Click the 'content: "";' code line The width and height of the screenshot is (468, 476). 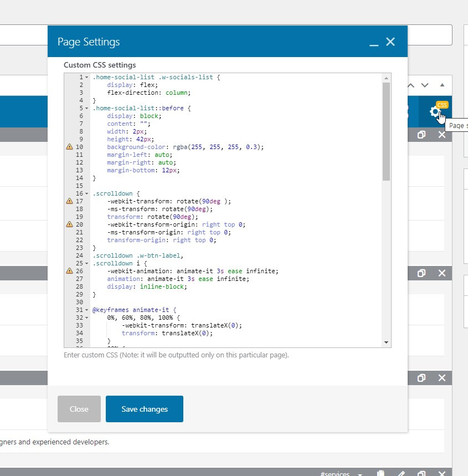[128, 124]
